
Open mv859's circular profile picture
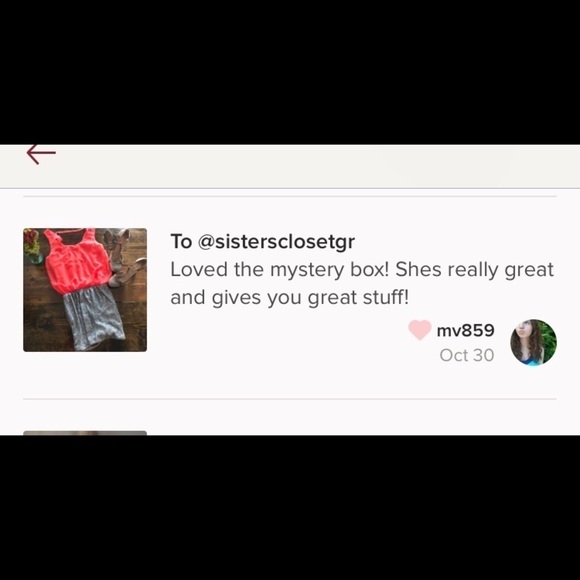[x=533, y=342]
